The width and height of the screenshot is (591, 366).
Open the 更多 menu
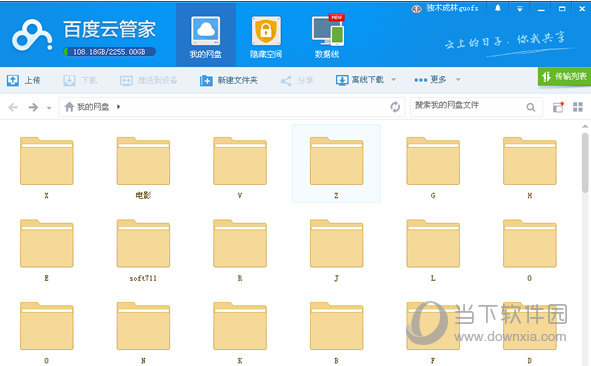point(430,80)
